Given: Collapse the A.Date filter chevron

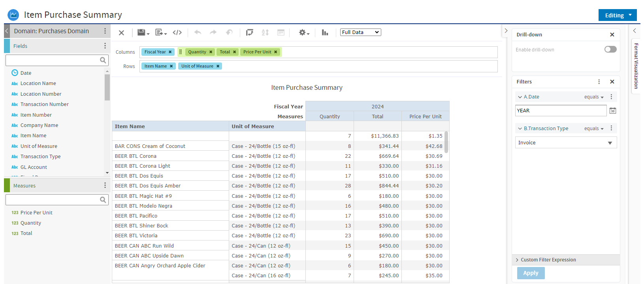Looking at the screenshot, I should point(520,97).
